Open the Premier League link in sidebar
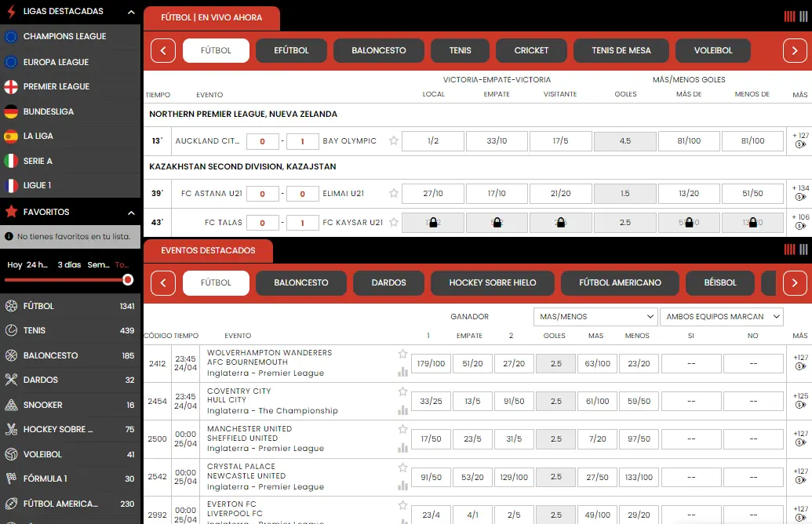The image size is (812, 524). pyautogui.click(x=56, y=86)
